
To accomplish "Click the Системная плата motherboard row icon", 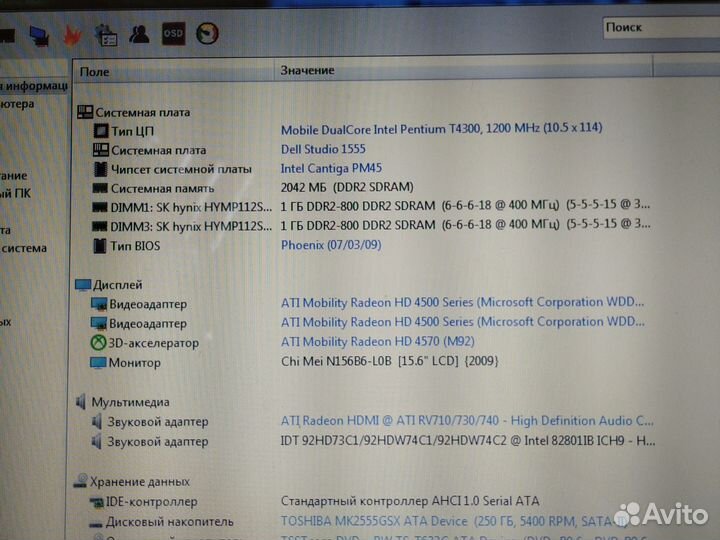I will [101, 150].
